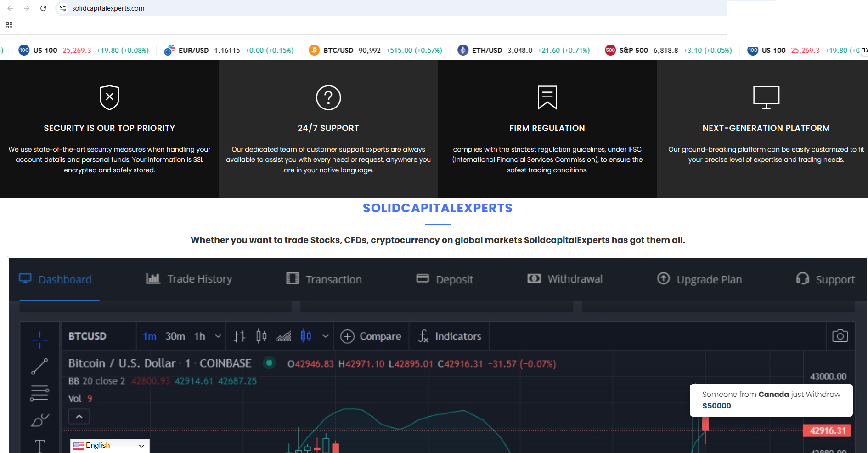The image size is (868, 453).
Task: Switch chart style to Area
Action: pos(284,336)
